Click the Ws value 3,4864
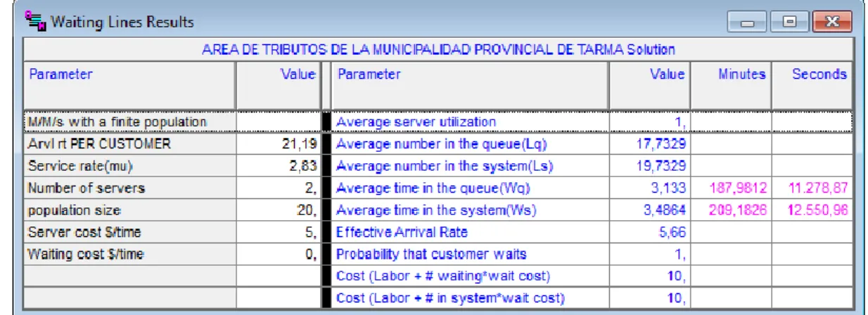868x315 pixels. tap(665, 211)
